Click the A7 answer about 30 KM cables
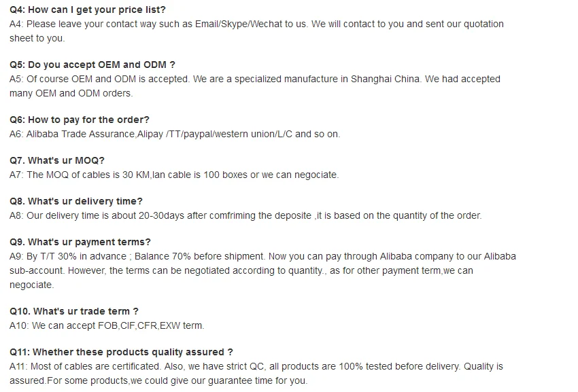Screen dimensions: 578x392 (173, 175)
